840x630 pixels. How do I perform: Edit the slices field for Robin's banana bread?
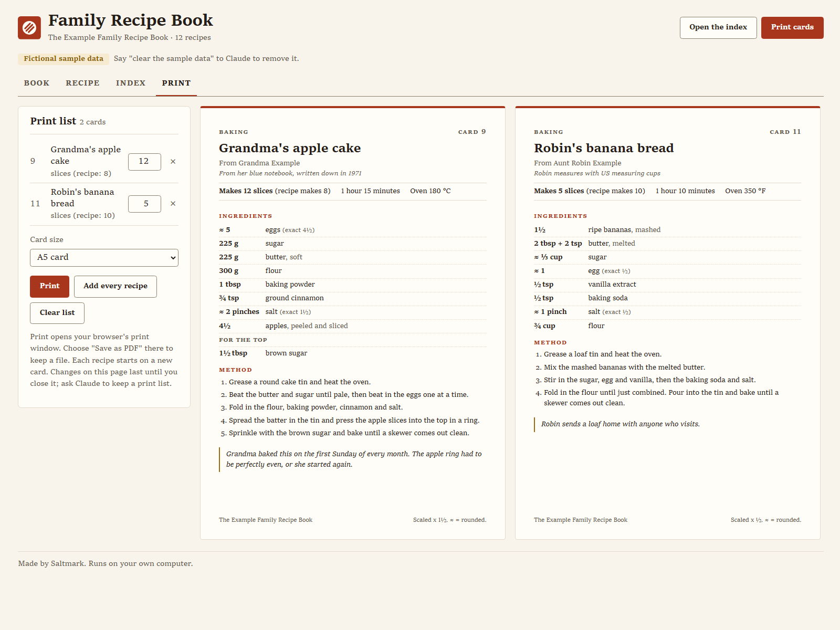coord(144,204)
